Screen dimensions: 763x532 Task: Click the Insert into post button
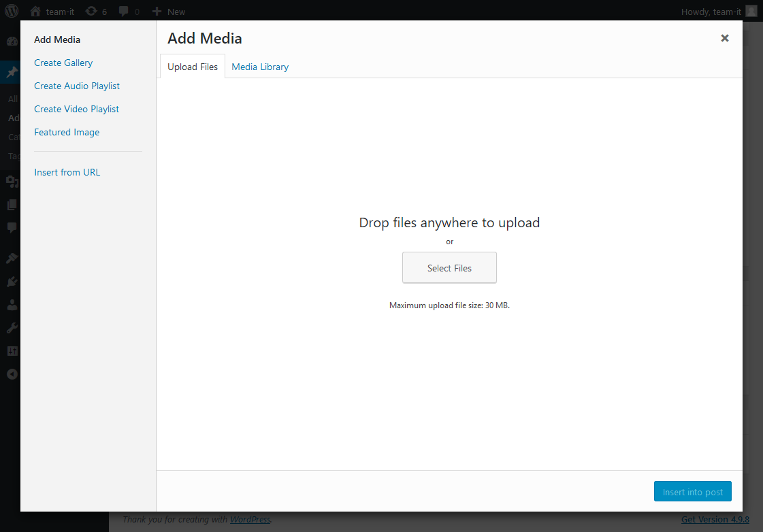(692, 492)
